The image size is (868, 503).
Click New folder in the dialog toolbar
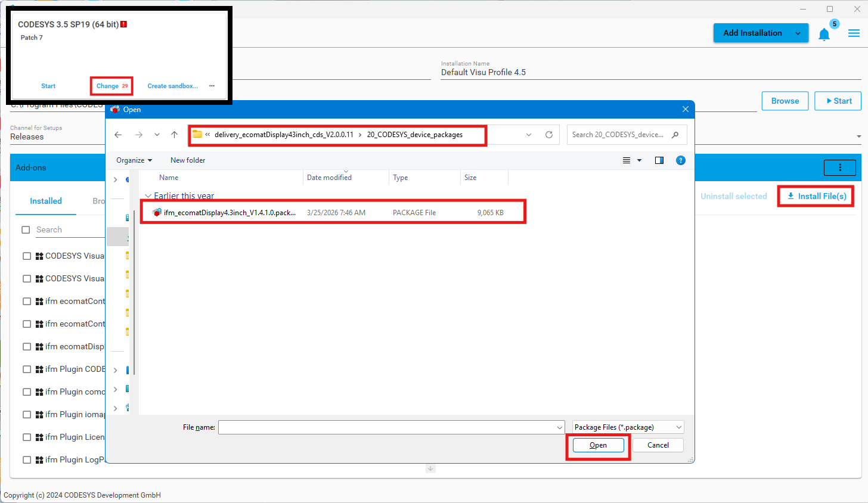pos(188,160)
